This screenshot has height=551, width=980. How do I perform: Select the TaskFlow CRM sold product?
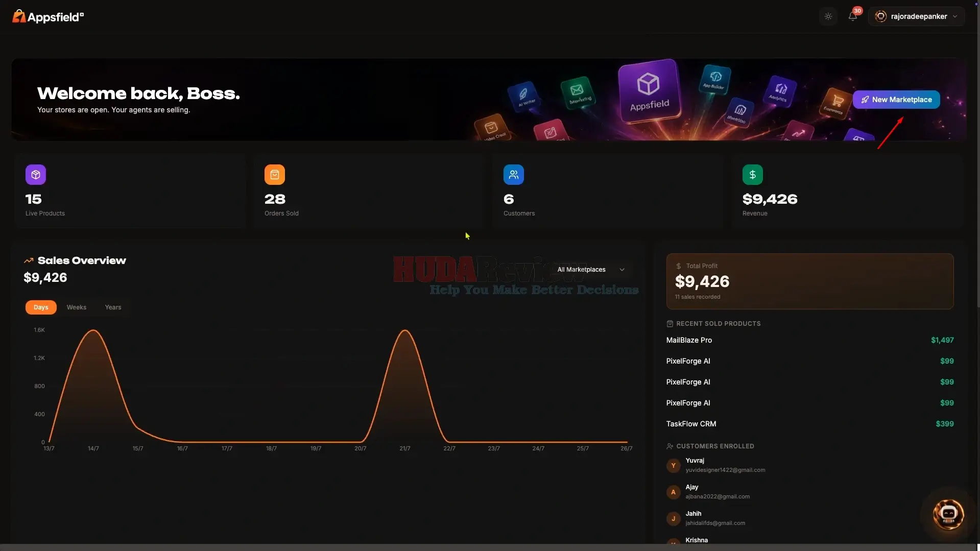pos(810,424)
